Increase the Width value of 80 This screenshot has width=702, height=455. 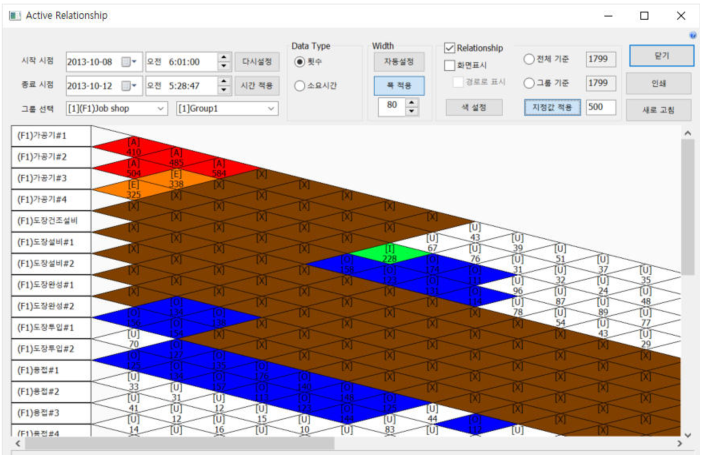pyautogui.click(x=413, y=102)
